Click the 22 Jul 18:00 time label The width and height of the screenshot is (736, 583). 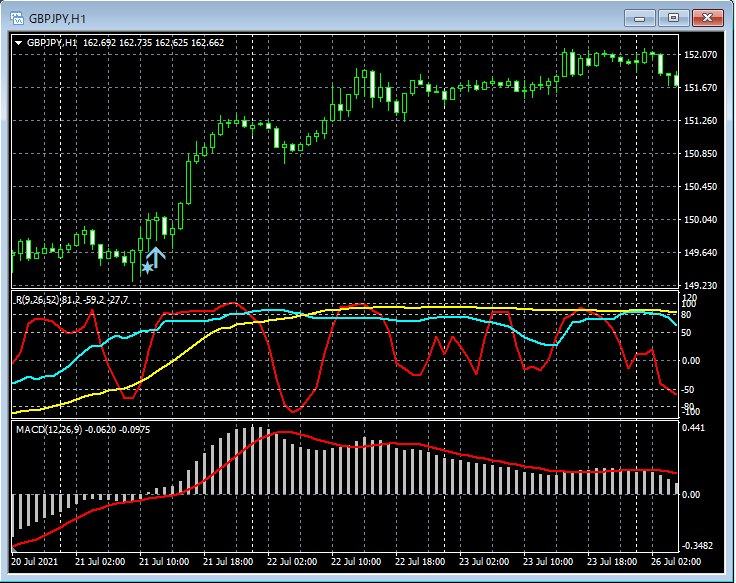[420, 562]
